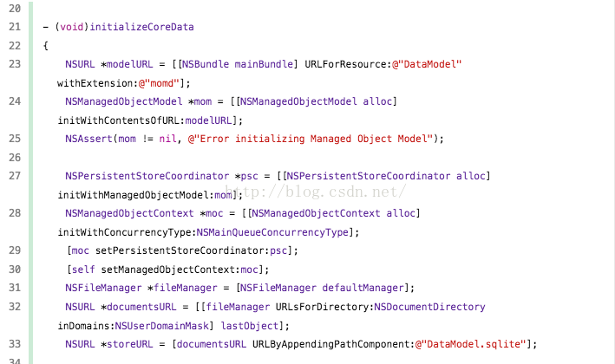
Task: Click the initWithManagedObjectModel: selector
Action: click(x=135, y=195)
